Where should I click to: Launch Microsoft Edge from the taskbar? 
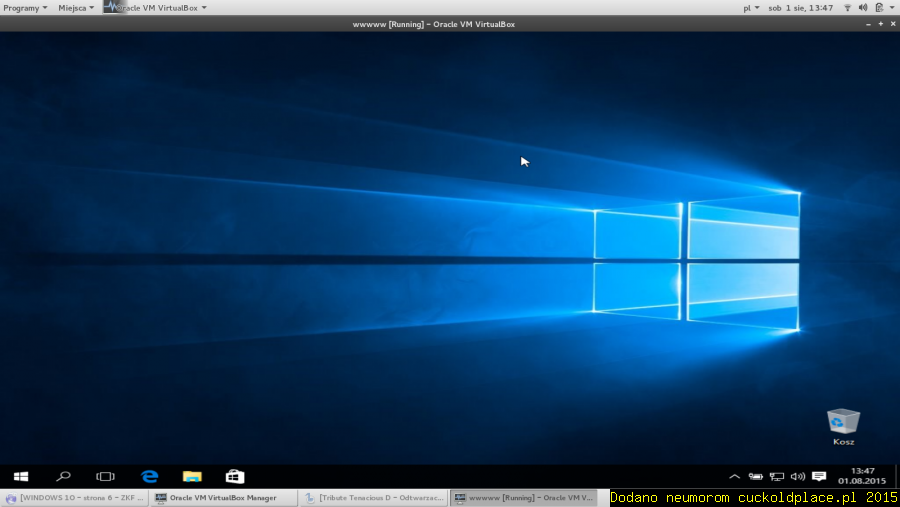149,477
